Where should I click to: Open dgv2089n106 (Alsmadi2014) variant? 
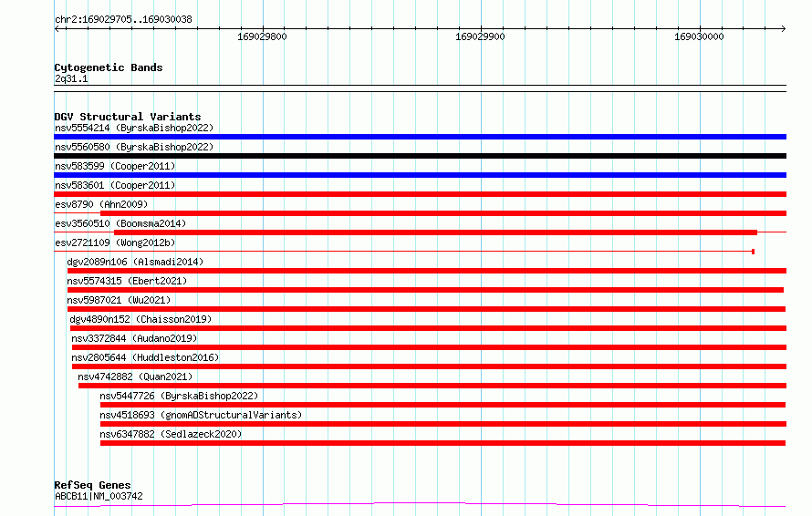[x=135, y=262]
